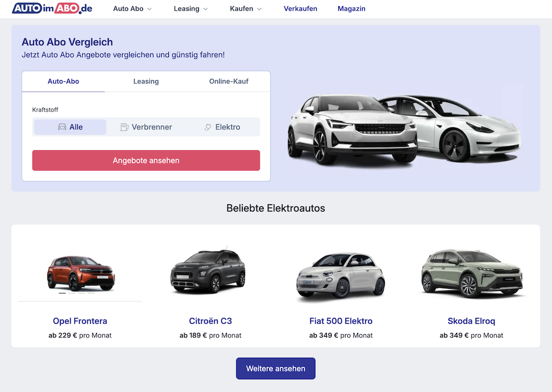Click the AUTOimABO.de logo
This screenshot has height=392, width=552.
[52, 8]
